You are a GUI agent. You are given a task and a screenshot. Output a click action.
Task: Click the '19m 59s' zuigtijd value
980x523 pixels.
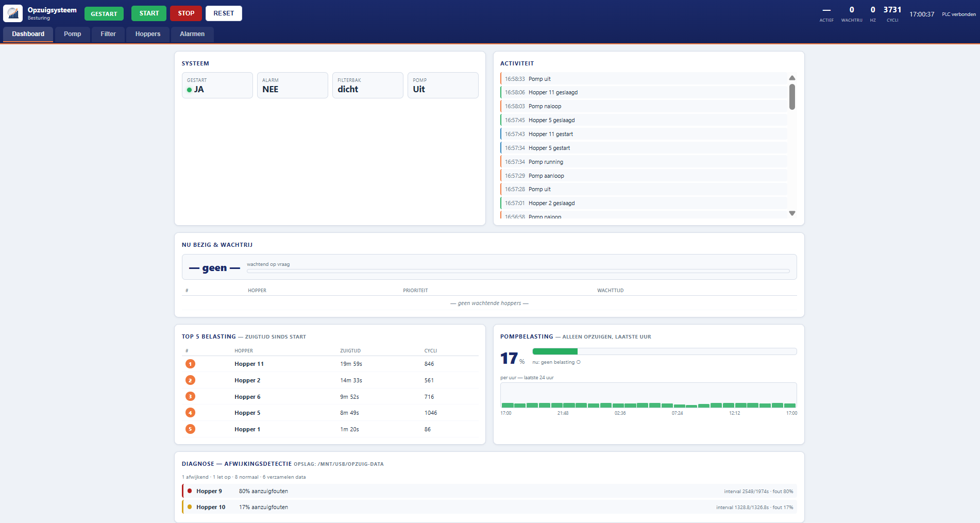351,364
